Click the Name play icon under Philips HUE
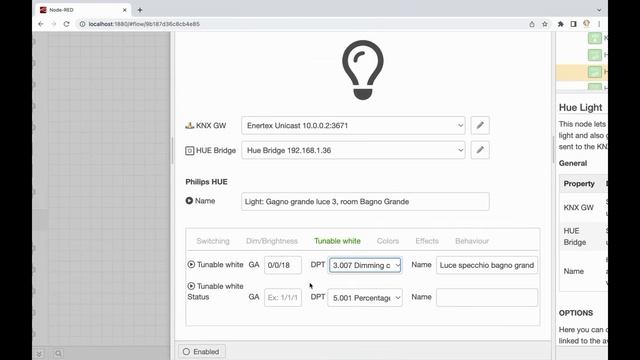This screenshot has width=640, height=360. 189,201
